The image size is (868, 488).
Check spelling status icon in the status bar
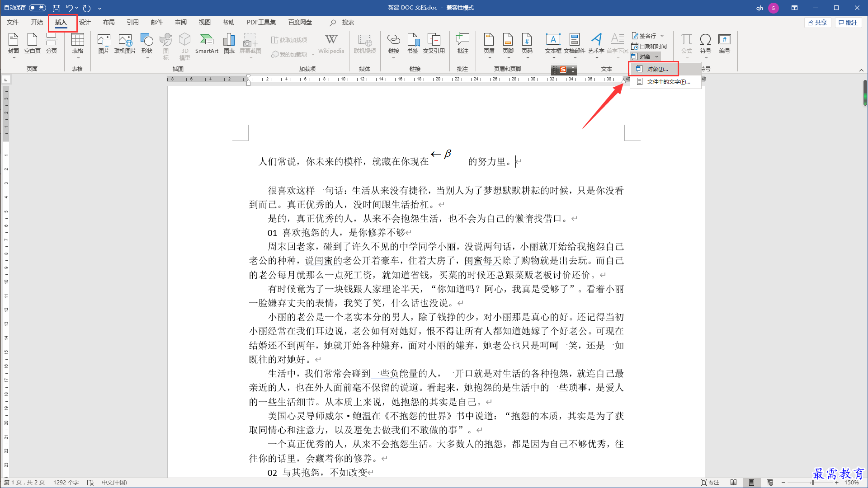pos(90,483)
